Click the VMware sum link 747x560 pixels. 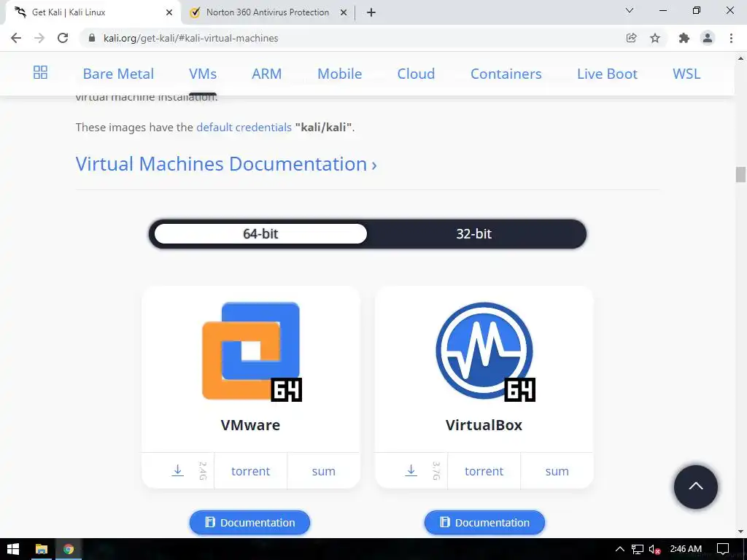(323, 471)
